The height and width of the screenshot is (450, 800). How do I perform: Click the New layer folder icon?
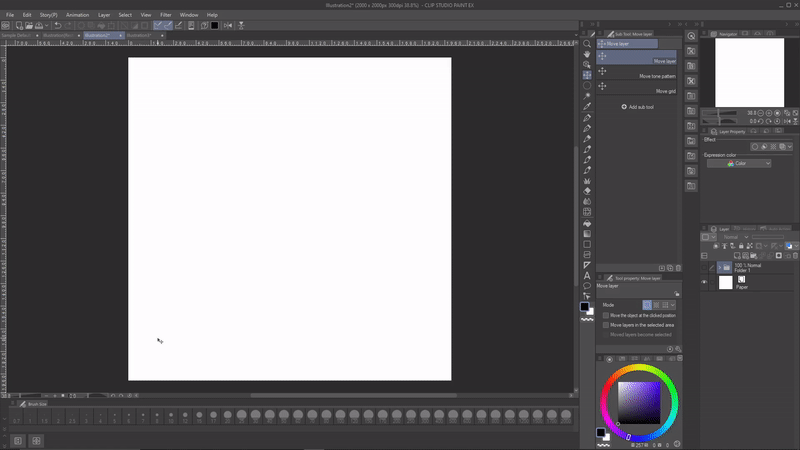pyautogui.click(x=753, y=256)
